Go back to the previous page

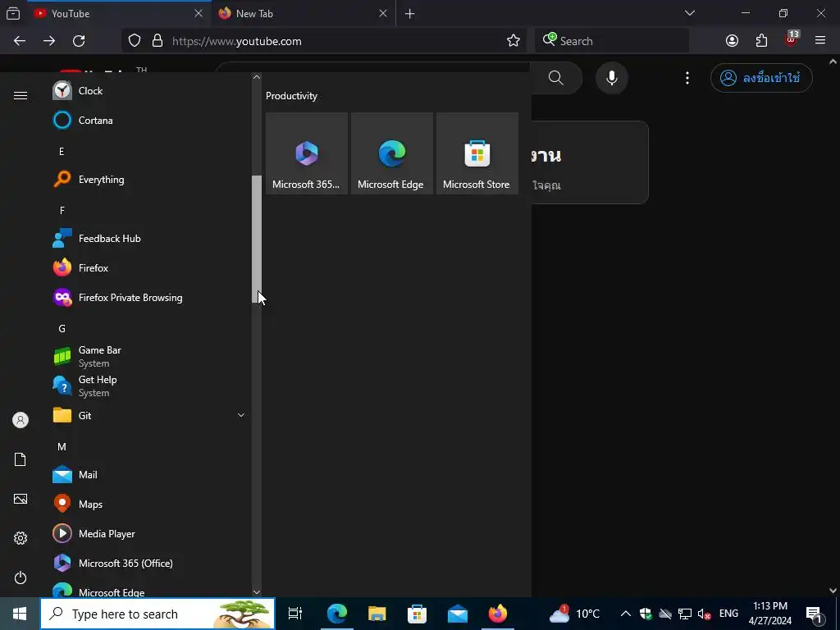(20, 41)
